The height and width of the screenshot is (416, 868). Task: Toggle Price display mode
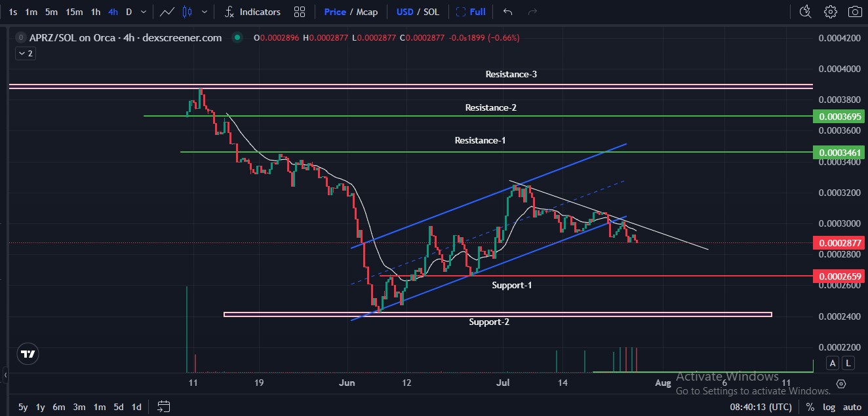point(335,12)
